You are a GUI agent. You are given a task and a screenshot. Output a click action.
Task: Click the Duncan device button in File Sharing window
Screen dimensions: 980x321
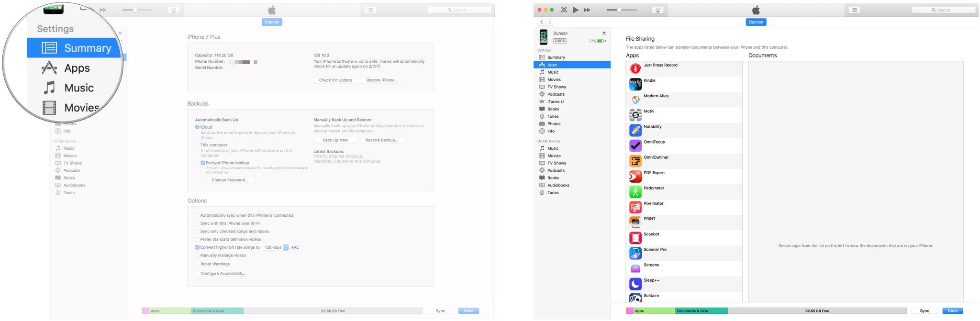click(756, 22)
